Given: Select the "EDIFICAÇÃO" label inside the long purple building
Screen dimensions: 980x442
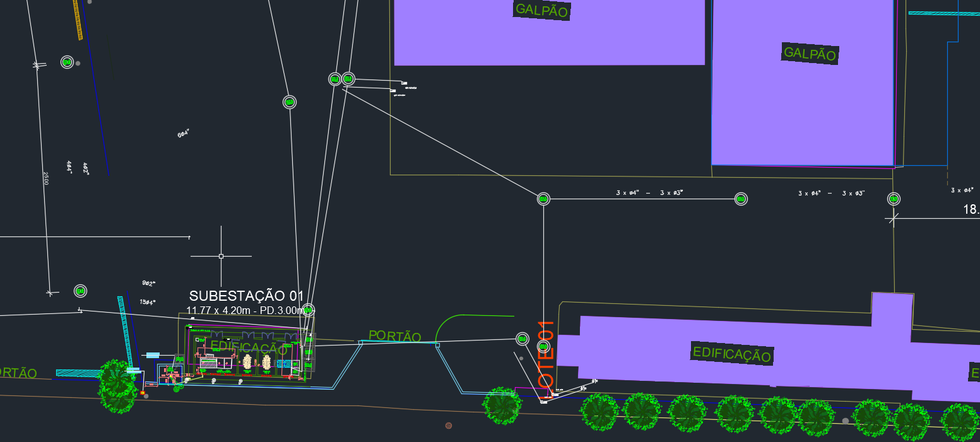Looking at the screenshot, I should [732, 354].
